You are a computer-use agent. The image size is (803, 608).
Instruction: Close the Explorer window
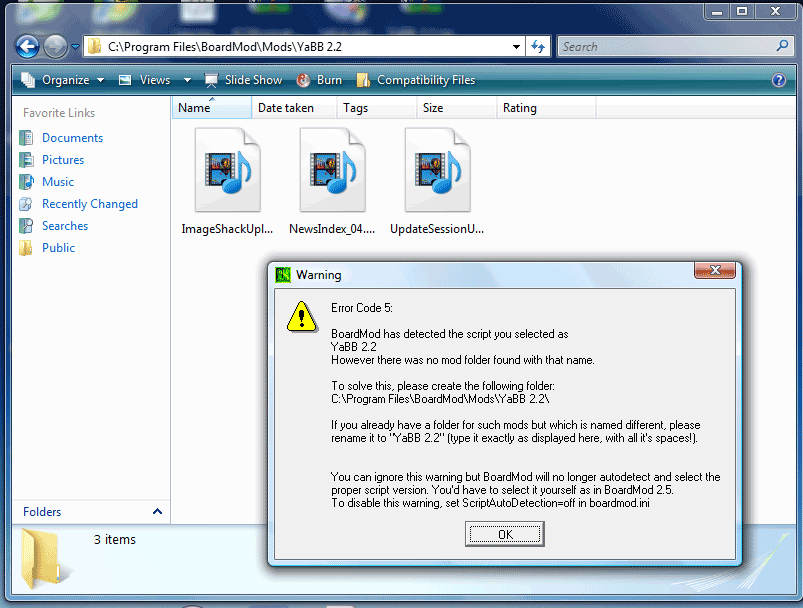point(775,11)
